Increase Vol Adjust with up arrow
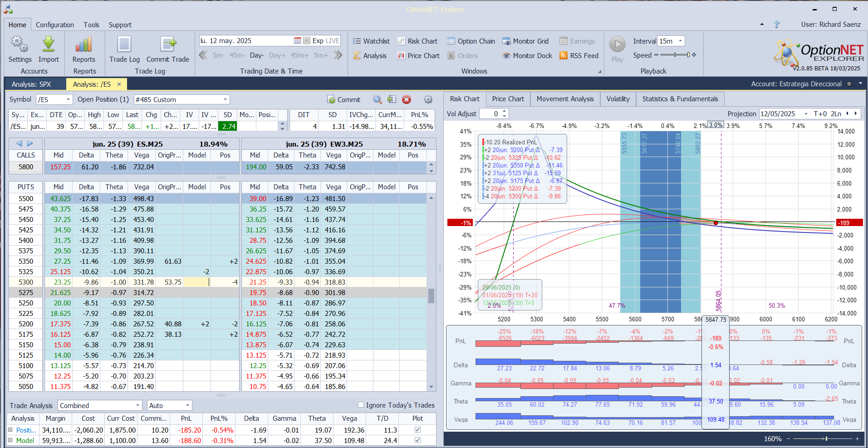Viewport: 868px width, 448px height. (x=505, y=112)
